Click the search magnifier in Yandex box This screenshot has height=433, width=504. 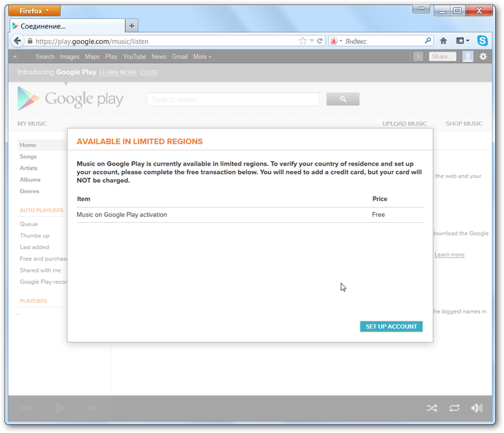click(428, 41)
